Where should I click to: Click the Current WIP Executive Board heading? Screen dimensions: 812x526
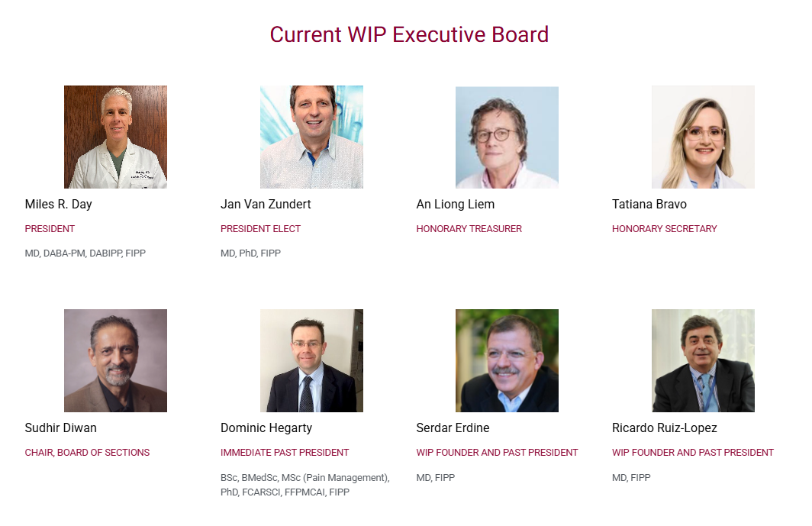(409, 34)
